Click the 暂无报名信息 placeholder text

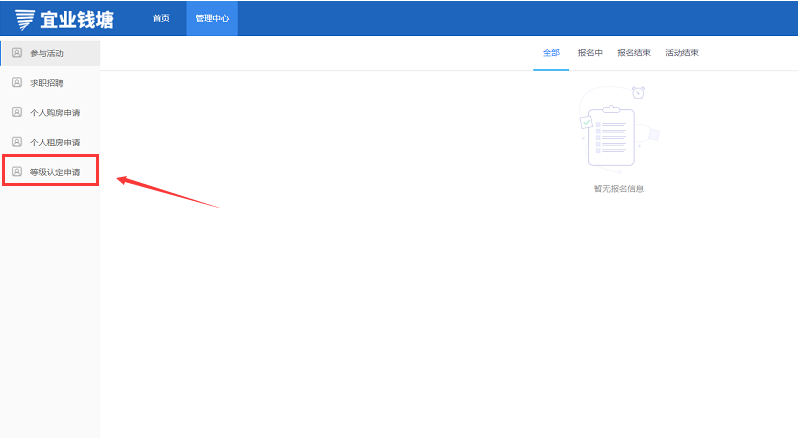pyautogui.click(x=618, y=188)
